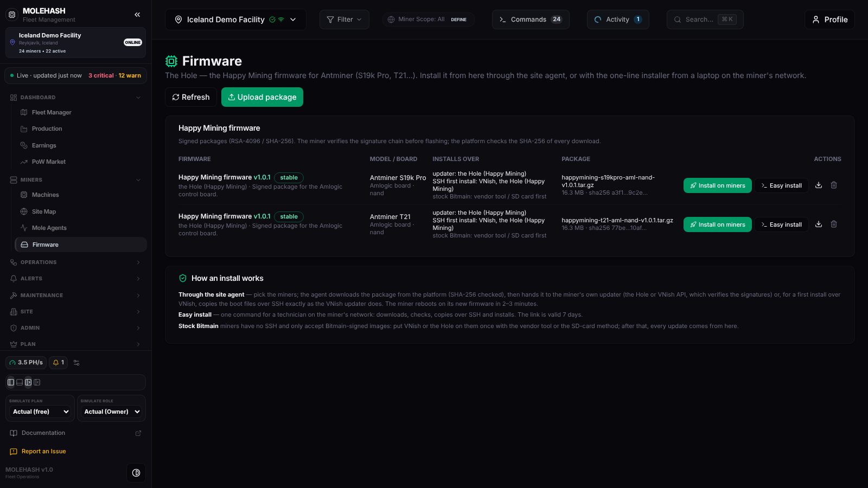Download the S19k Pro firmware package

[x=819, y=185]
